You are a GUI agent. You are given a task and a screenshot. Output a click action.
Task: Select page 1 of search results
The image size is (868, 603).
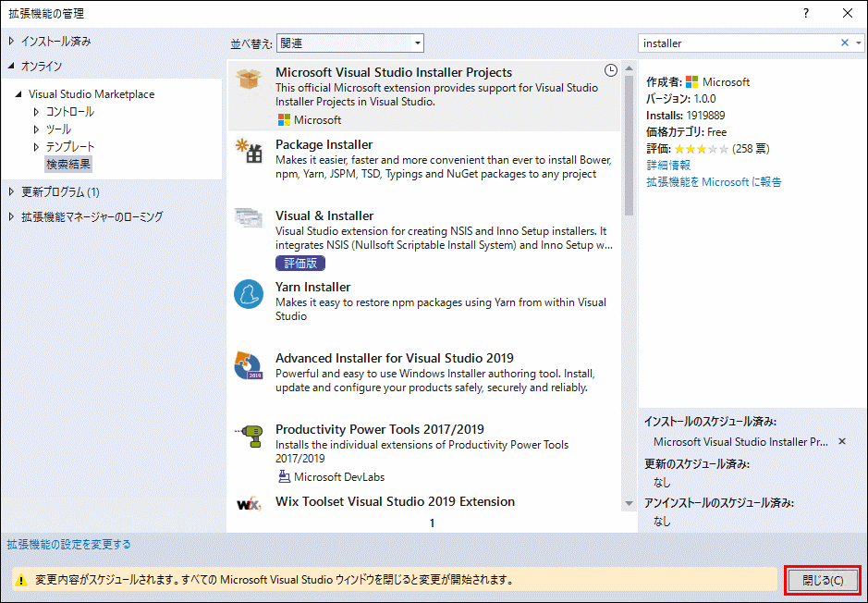(x=432, y=523)
